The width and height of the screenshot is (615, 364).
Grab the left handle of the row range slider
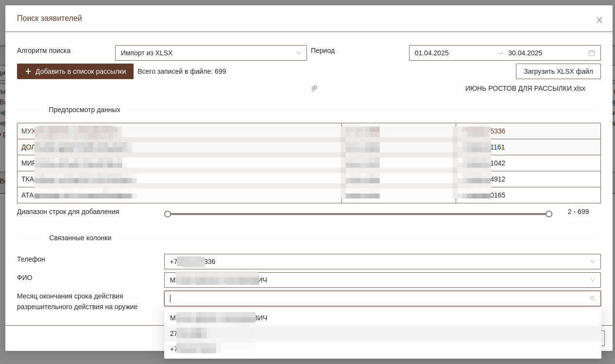(x=168, y=214)
